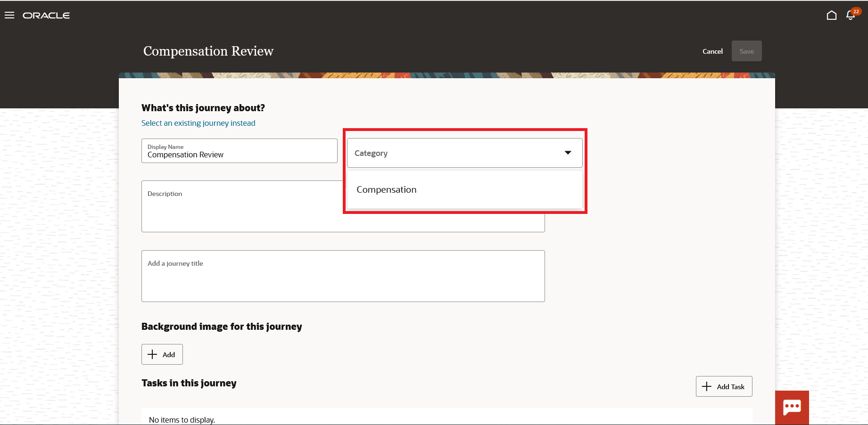This screenshot has width=868, height=425.
Task: Choose Compensation from the category list
Action: [386, 189]
